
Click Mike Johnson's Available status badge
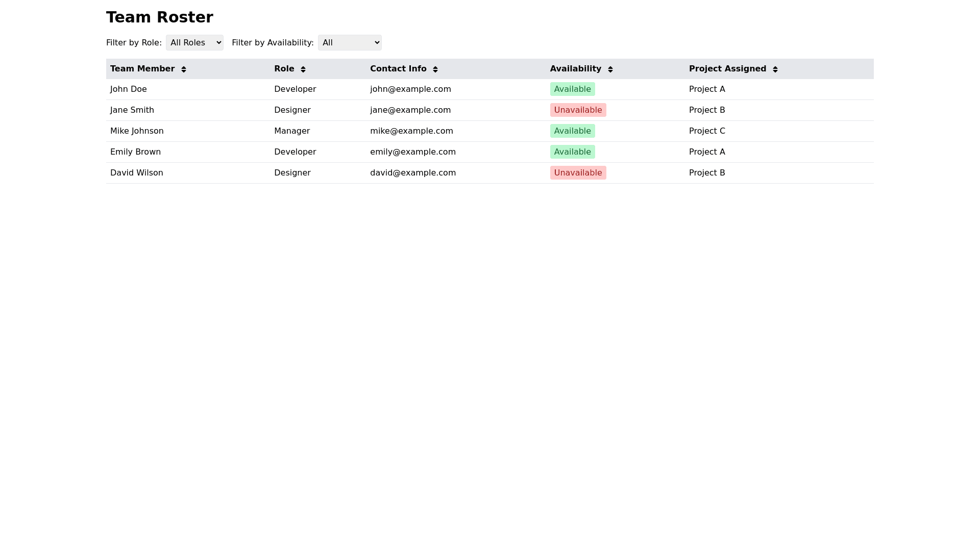[x=572, y=131]
